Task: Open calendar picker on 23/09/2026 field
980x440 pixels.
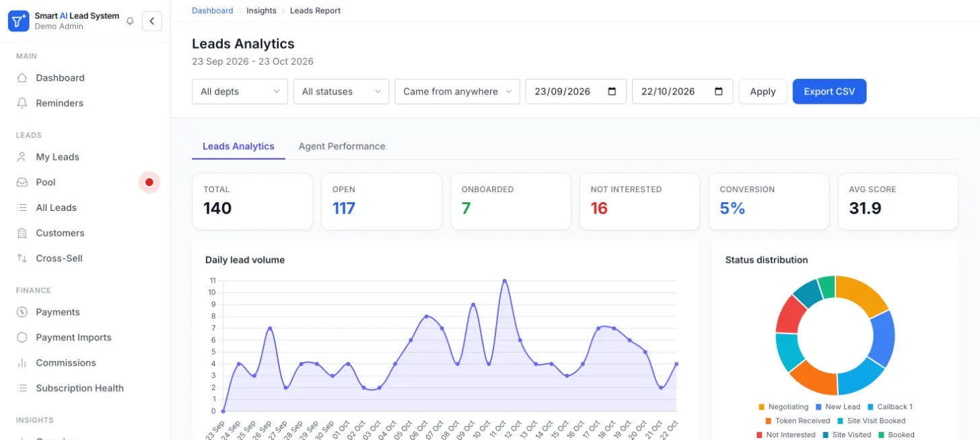Action: [612, 92]
